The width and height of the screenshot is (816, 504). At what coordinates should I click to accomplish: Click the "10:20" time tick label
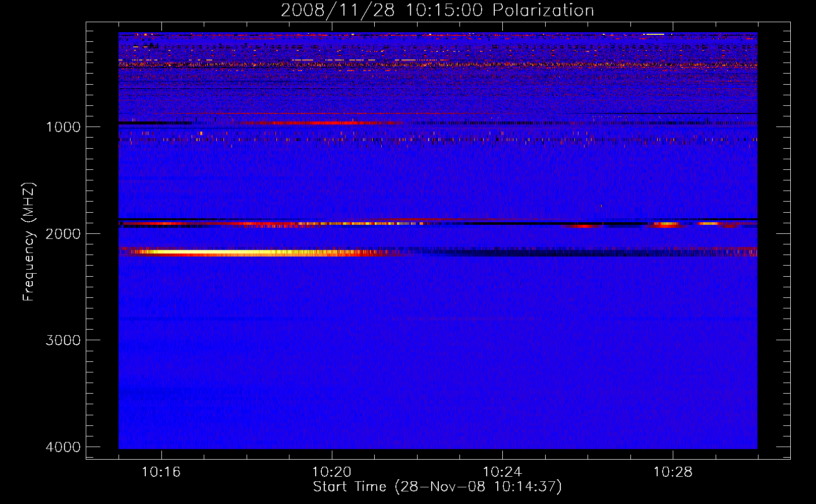click(331, 472)
